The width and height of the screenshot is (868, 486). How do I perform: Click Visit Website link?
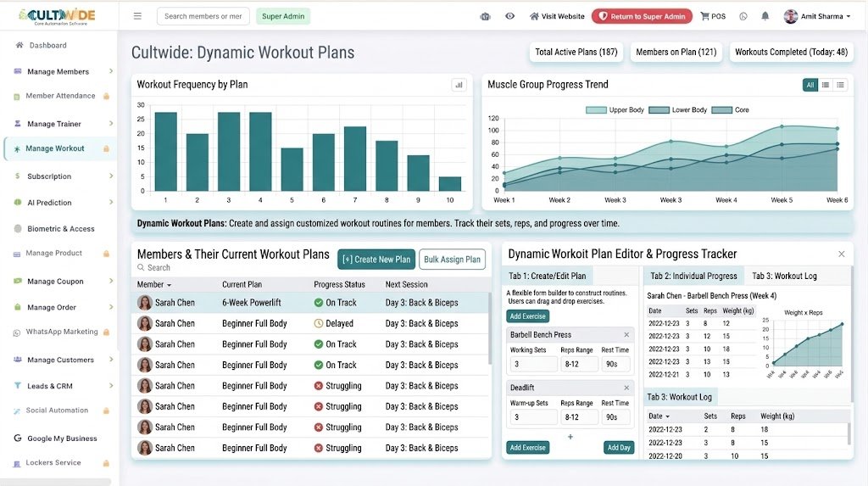pyautogui.click(x=557, y=17)
